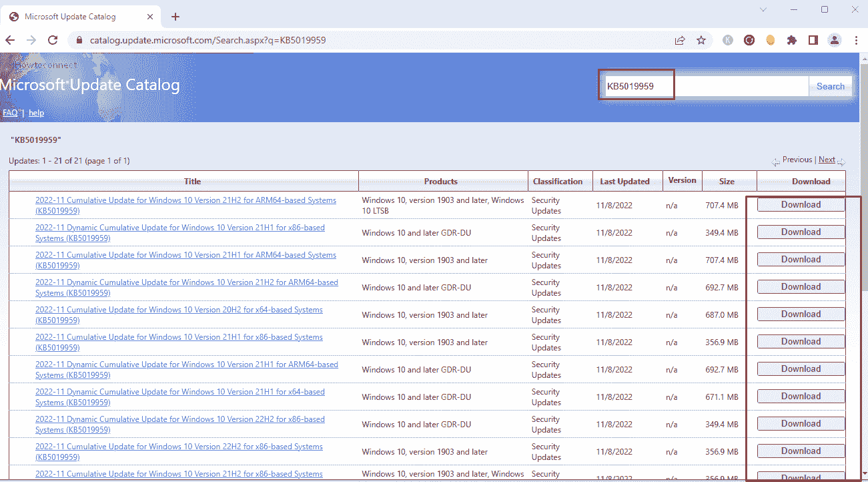Click the address bar URL
The height and width of the screenshot is (482, 868).
click(208, 40)
